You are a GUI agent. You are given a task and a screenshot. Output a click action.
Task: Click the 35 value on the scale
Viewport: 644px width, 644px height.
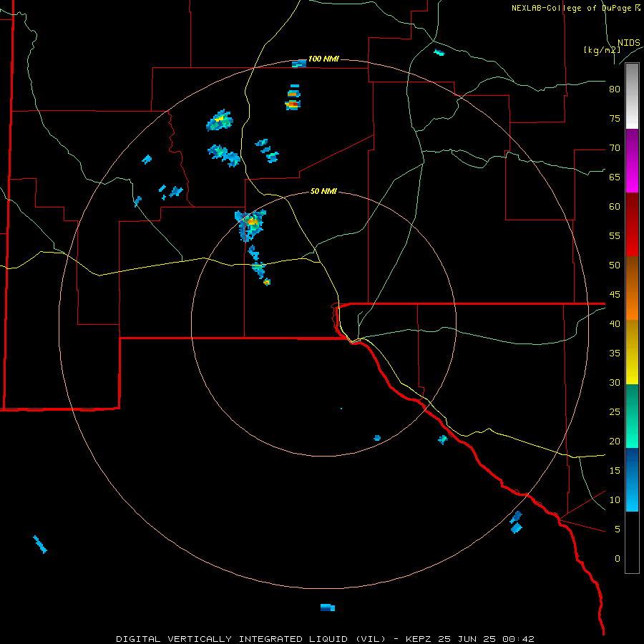pos(615,353)
